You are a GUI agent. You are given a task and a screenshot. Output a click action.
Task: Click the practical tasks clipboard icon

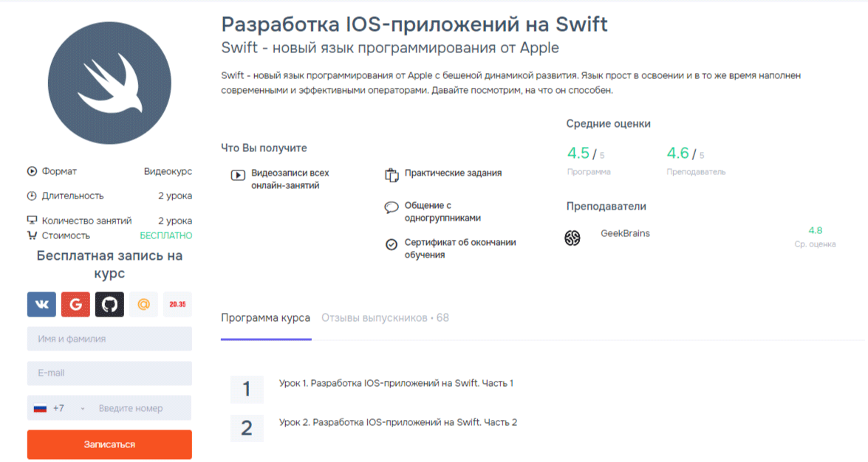pos(392,175)
